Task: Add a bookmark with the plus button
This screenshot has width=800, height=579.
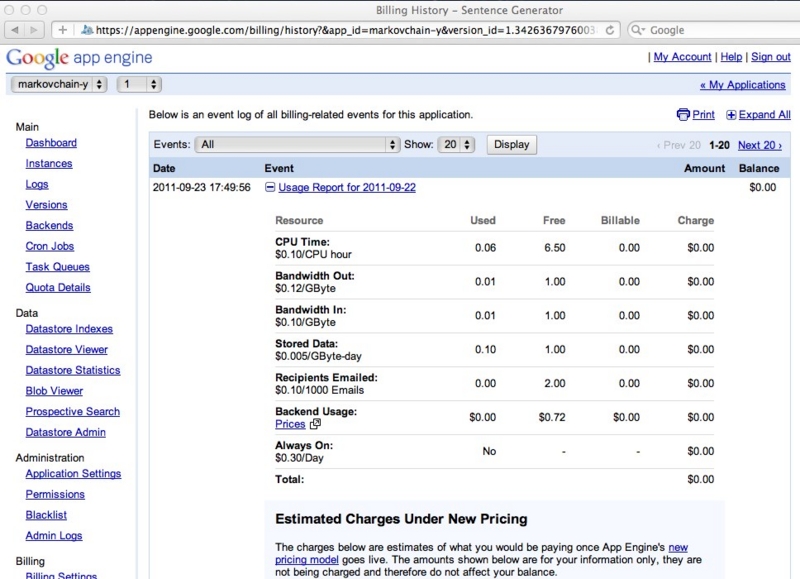Action: (62, 30)
